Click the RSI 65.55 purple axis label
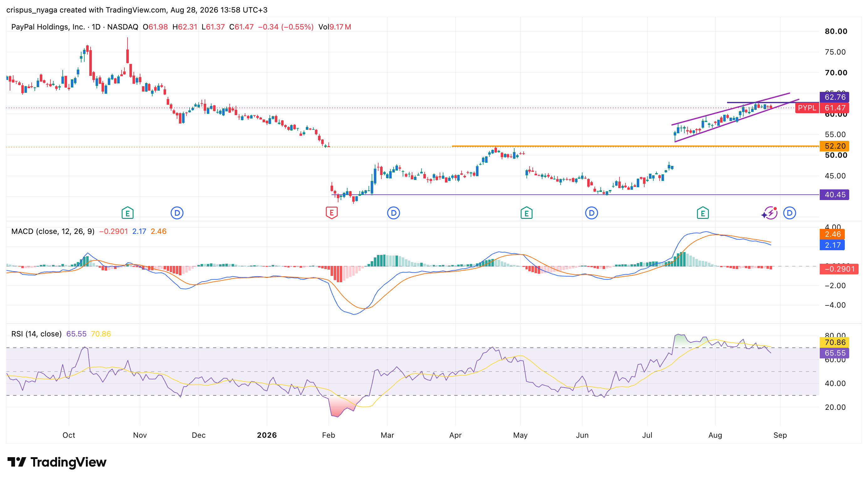 click(x=834, y=353)
